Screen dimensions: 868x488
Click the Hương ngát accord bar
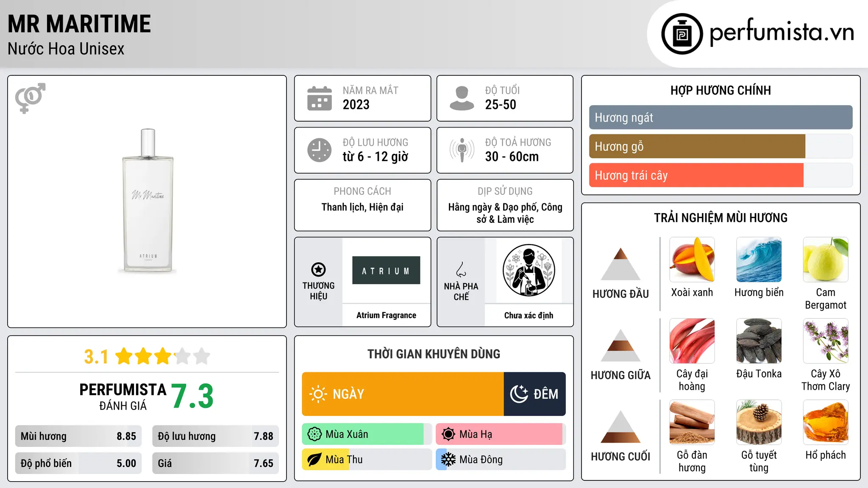(x=721, y=117)
